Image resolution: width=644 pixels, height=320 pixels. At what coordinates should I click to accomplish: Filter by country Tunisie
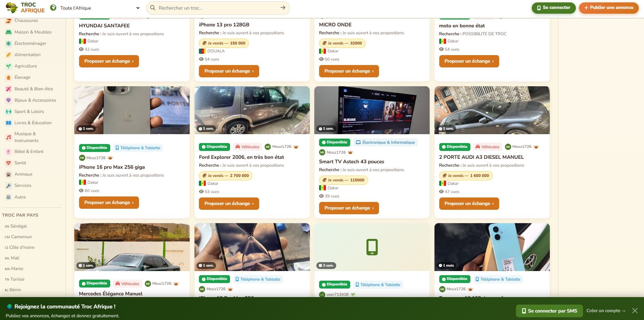point(14,279)
